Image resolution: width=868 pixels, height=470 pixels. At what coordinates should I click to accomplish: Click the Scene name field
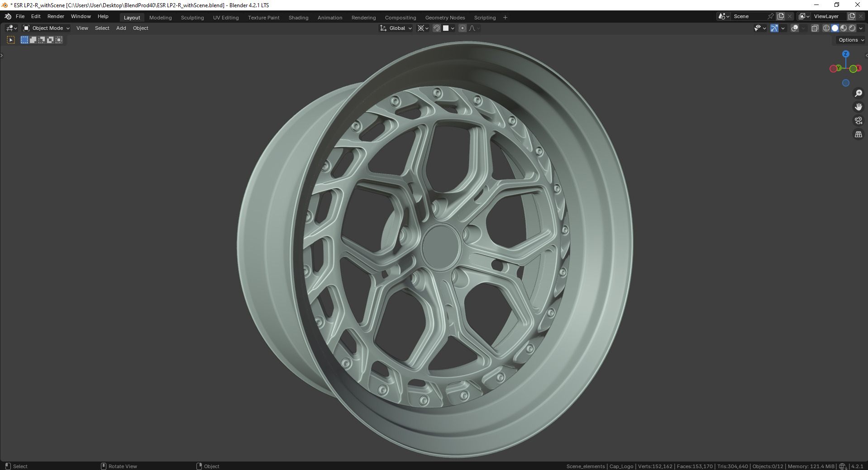point(749,16)
